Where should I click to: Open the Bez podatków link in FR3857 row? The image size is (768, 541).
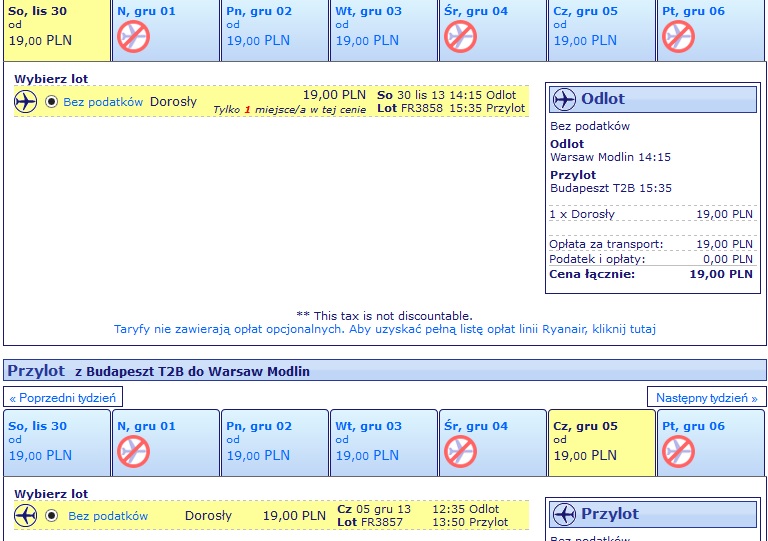[x=108, y=516]
